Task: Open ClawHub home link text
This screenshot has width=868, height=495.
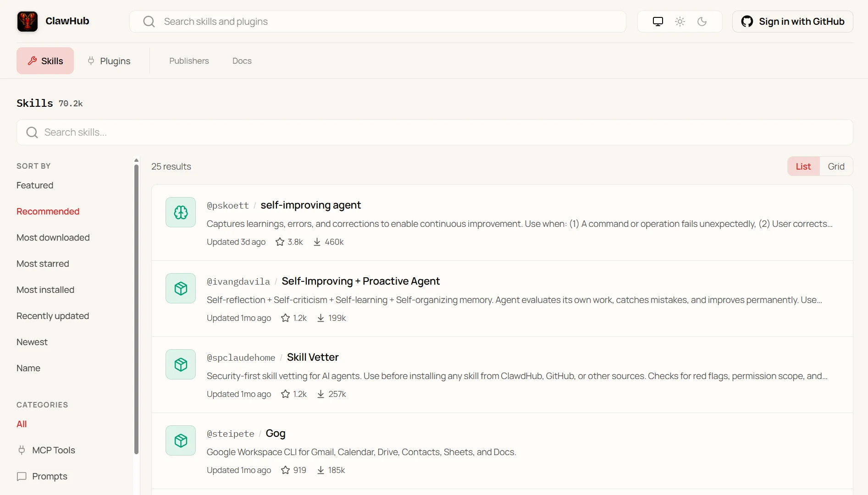Action: tap(67, 21)
